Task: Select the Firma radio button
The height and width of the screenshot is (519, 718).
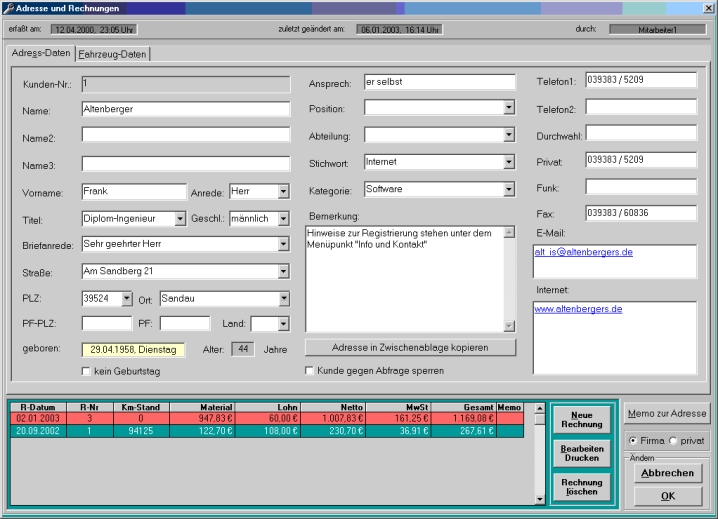Action: click(632, 440)
